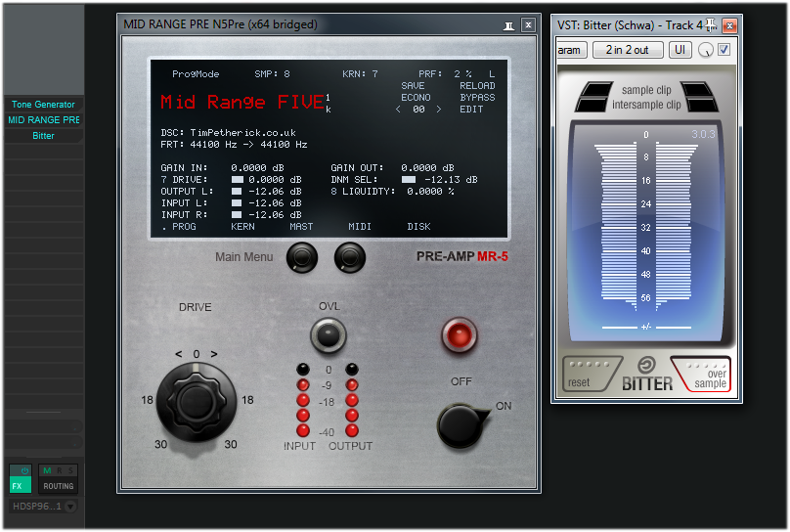Select the KERN tab on the display
This screenshot has height=532, width=790.
tap(242, 227)
